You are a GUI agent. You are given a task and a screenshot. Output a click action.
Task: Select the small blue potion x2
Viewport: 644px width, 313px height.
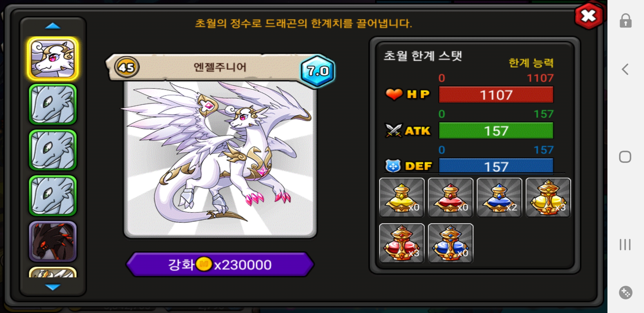click(x=499, y=198)
